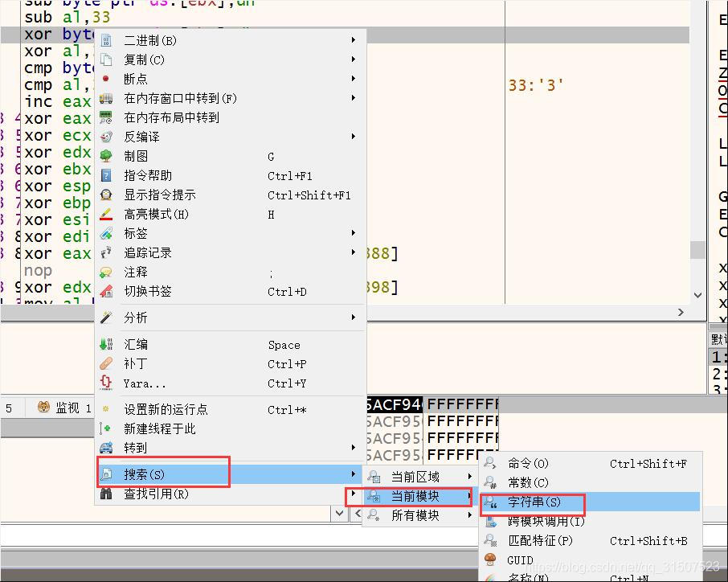
Task: Click the magnifier icon for 命令(O)
Action: click(491, 463)
